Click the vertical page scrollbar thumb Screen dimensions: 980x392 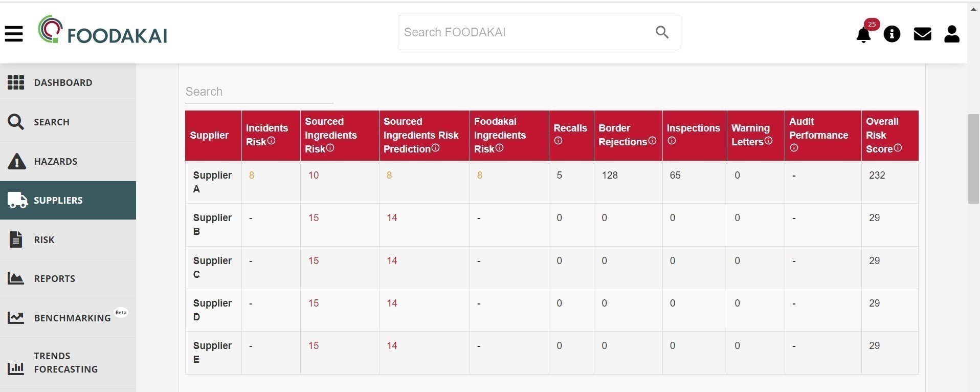tap(973, 159)
